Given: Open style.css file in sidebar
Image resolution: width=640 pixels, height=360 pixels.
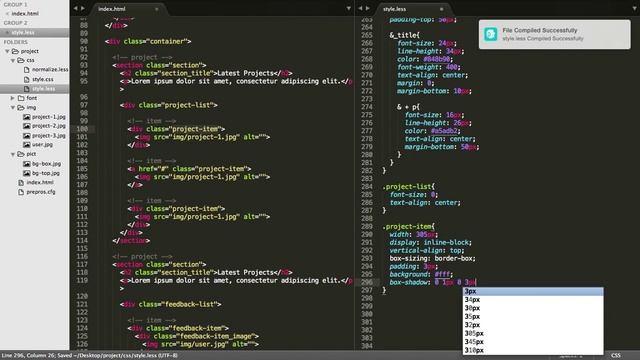Looking at the screenshot, I should click(43, 79).
